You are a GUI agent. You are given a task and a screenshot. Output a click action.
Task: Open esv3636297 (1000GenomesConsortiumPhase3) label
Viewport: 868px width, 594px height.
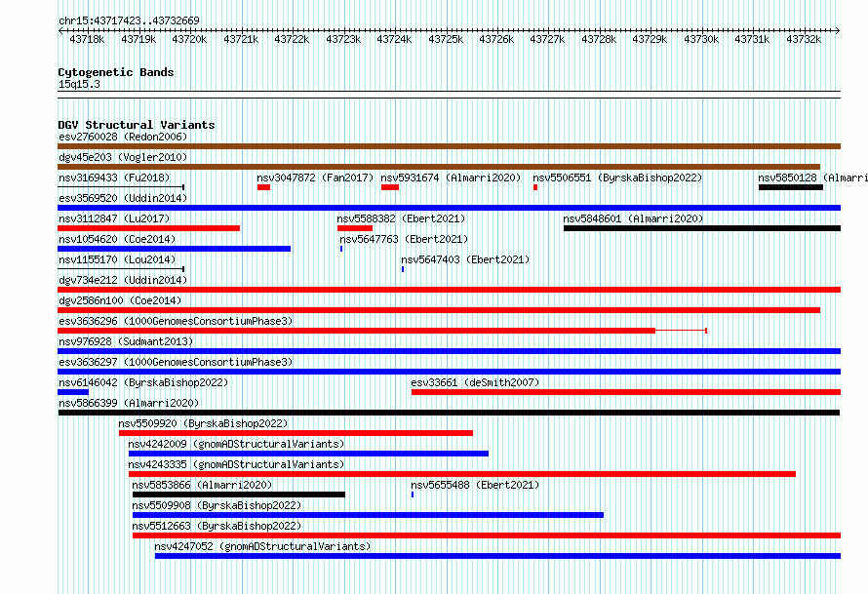pyautogui.click(x=176, y=362)
